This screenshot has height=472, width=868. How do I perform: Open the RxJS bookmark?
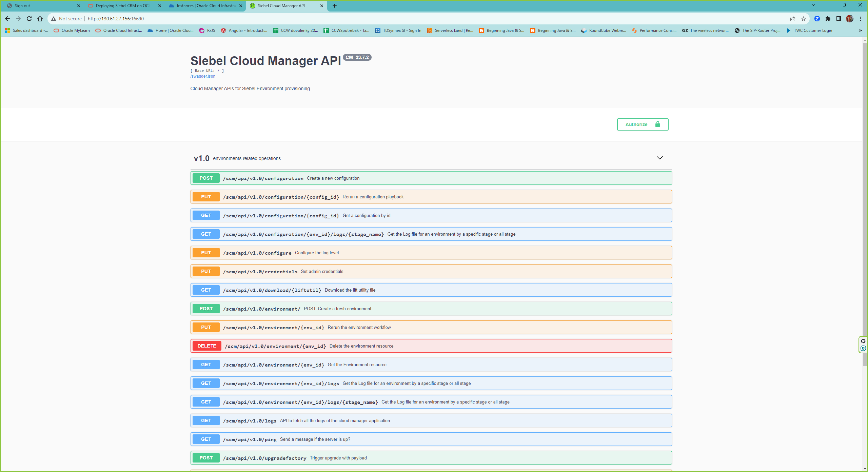[x=207, y=31]
